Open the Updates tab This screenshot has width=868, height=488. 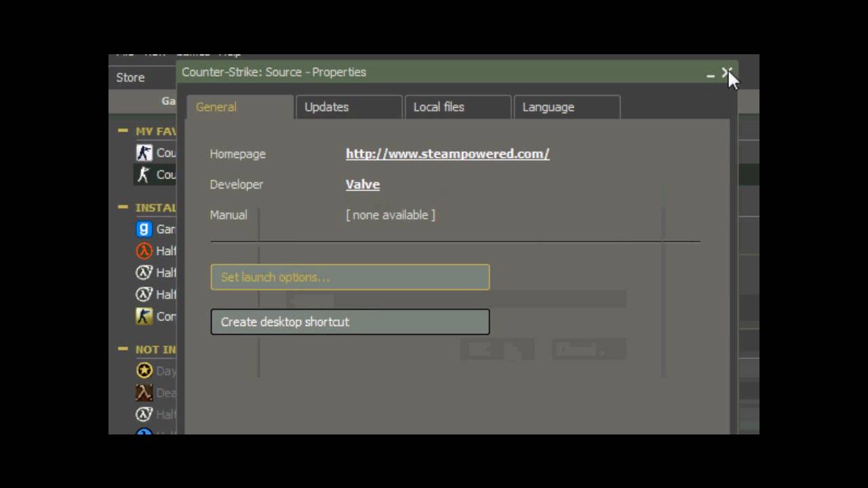349,107
